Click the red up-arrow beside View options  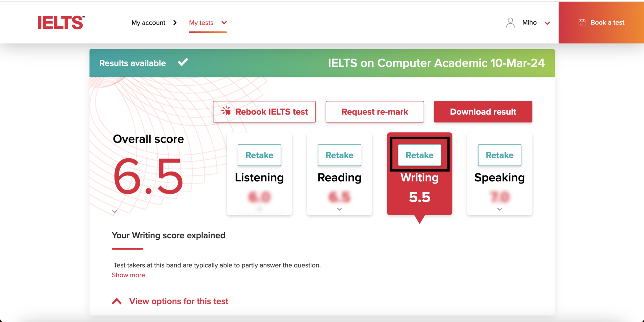[x=117, y=301]
